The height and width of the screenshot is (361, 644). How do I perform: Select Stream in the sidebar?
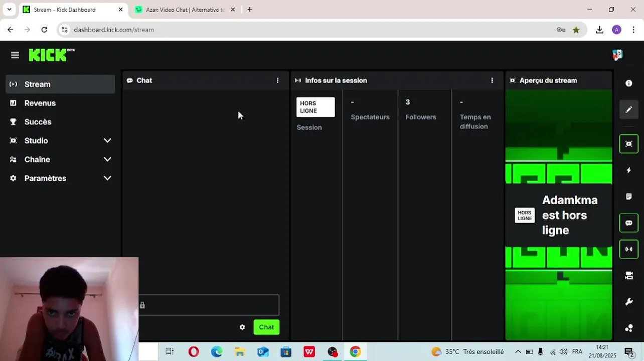point(60,84)
